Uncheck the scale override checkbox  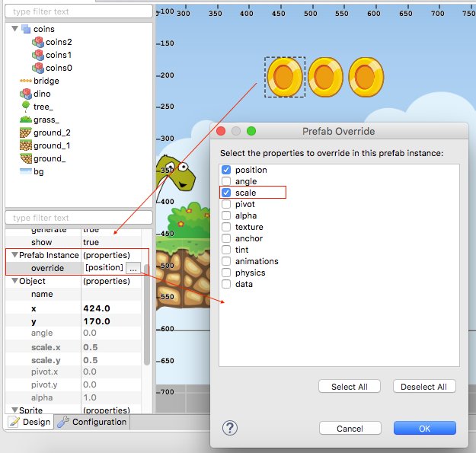pos(226,193)
